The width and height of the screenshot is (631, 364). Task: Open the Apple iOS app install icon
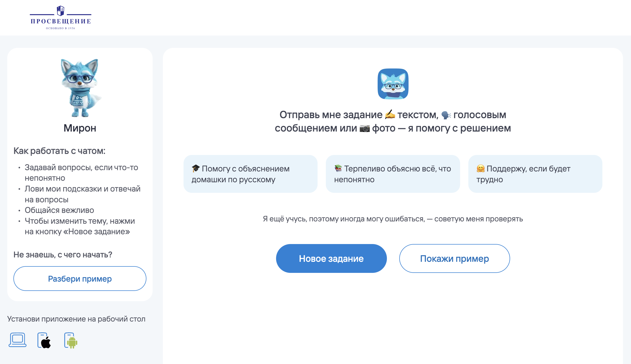point(44,340)
